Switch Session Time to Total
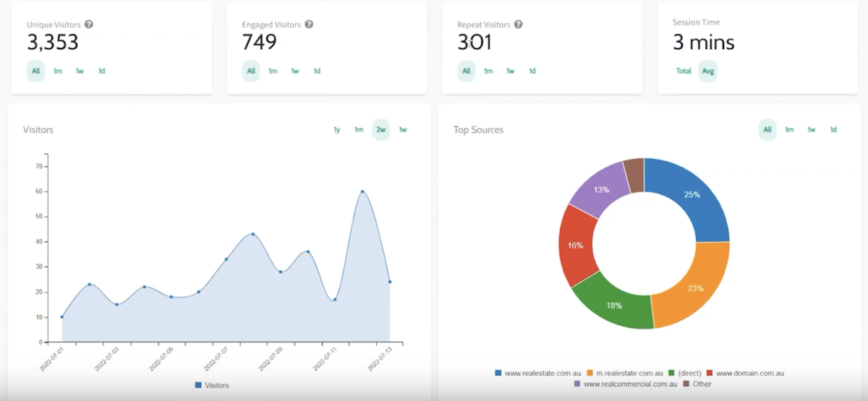This screenshot has width=868, height=401. tap(684, 71)
